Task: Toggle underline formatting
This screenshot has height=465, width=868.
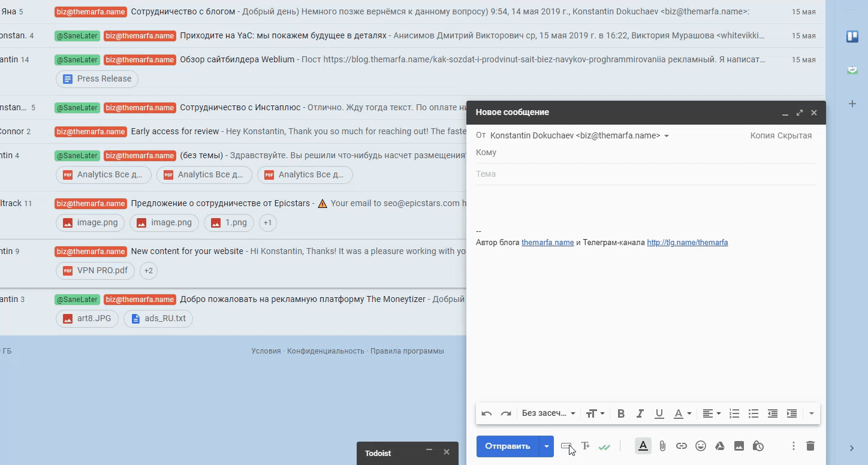Action: pyautogui.click(x=659, y=413)
